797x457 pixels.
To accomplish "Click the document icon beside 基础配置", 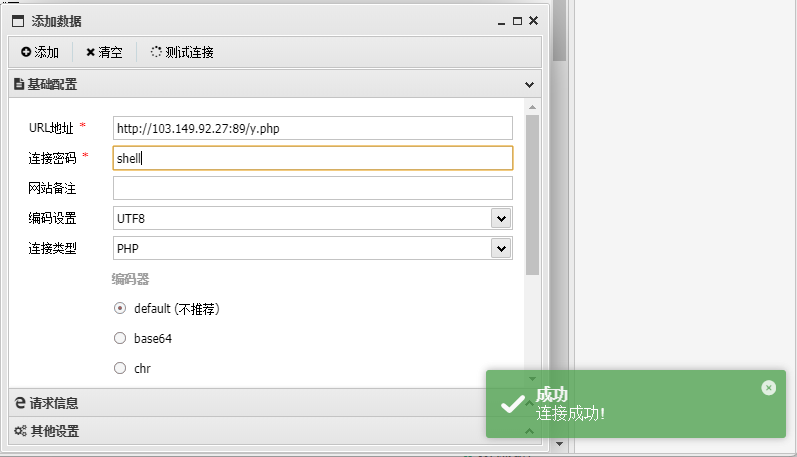I will (x=19, y=85).
